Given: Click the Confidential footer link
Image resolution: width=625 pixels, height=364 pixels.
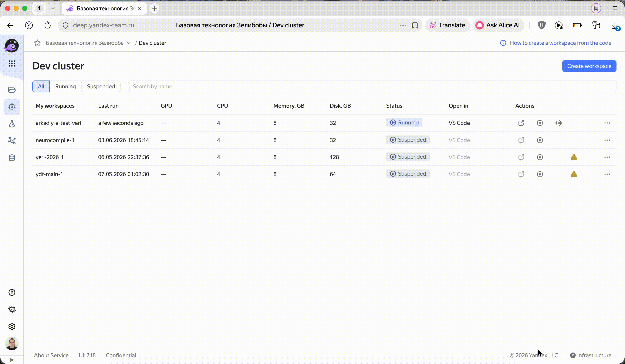Looking at the screenshot, I should 121,355.
